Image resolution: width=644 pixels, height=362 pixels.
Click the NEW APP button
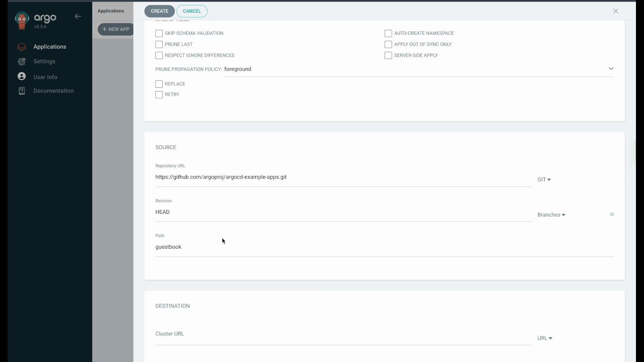pyautogui.click(x=116, y=29)
